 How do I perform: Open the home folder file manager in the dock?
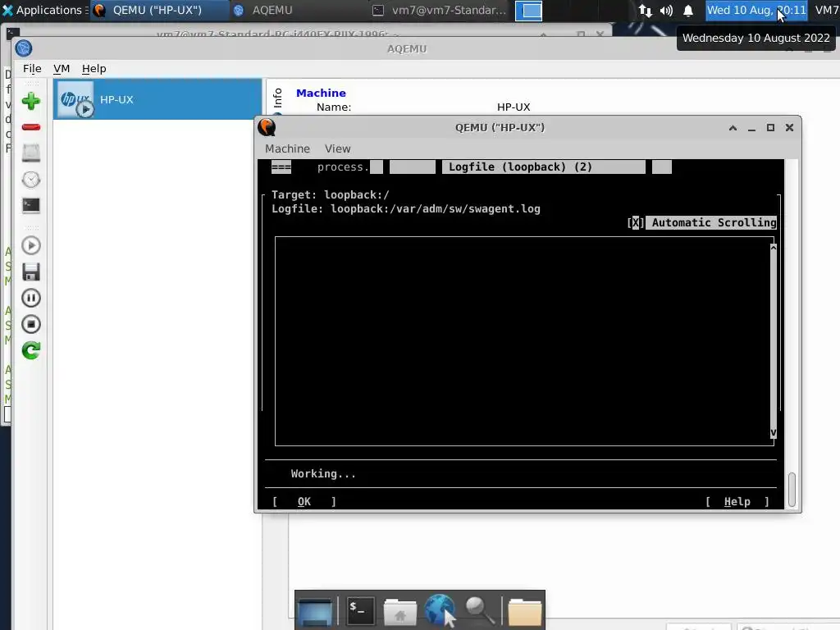[400, 612]
